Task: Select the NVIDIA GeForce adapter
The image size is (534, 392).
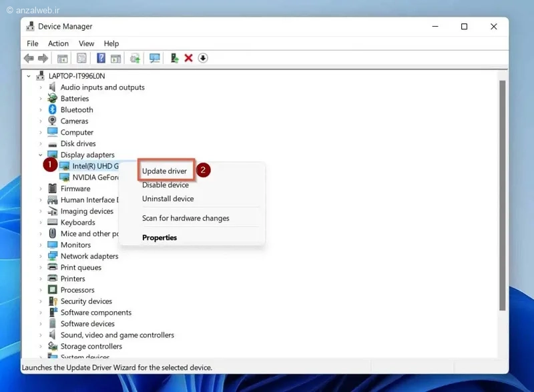Action: pyautogui.click(x=95, y=177)
